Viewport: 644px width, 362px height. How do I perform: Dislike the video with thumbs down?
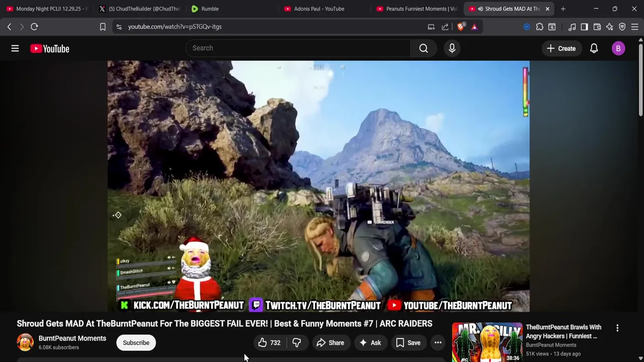tap(297, 343)
